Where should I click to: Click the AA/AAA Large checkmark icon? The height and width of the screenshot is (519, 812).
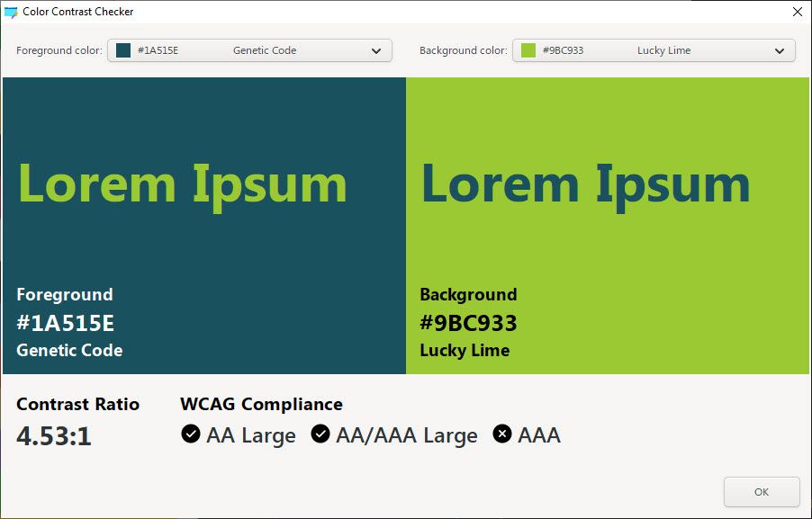pyautogui.click(x=320, y=434)
